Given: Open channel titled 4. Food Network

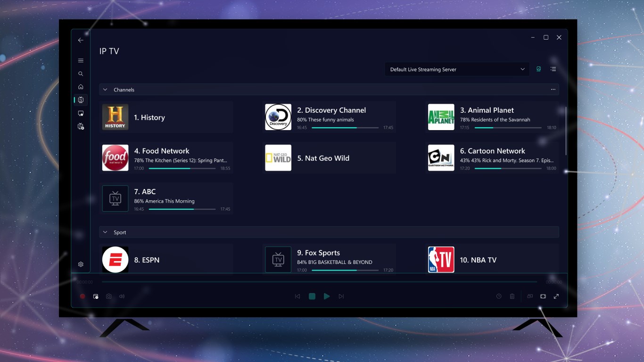Looking at the screenshot, I should coord(162,151).
